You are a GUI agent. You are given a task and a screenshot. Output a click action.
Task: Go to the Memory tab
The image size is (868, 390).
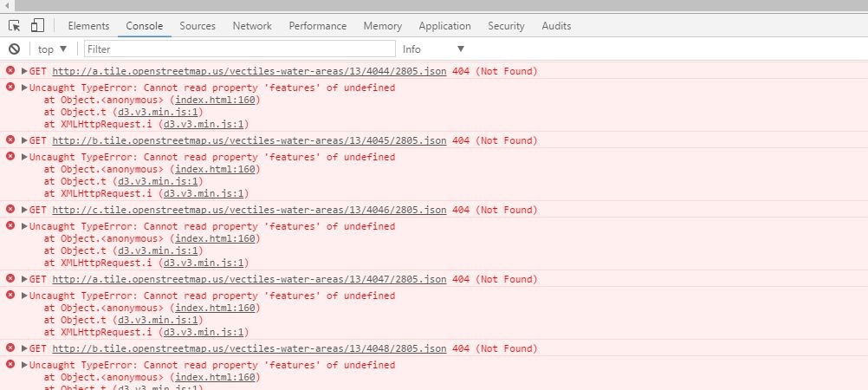(382, 26)
